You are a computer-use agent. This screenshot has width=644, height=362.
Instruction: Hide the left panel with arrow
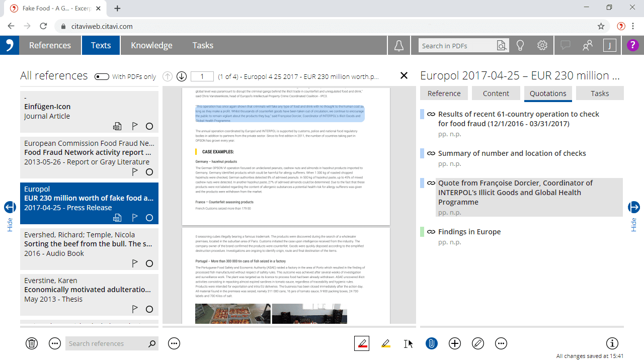(x=10, y=207)
